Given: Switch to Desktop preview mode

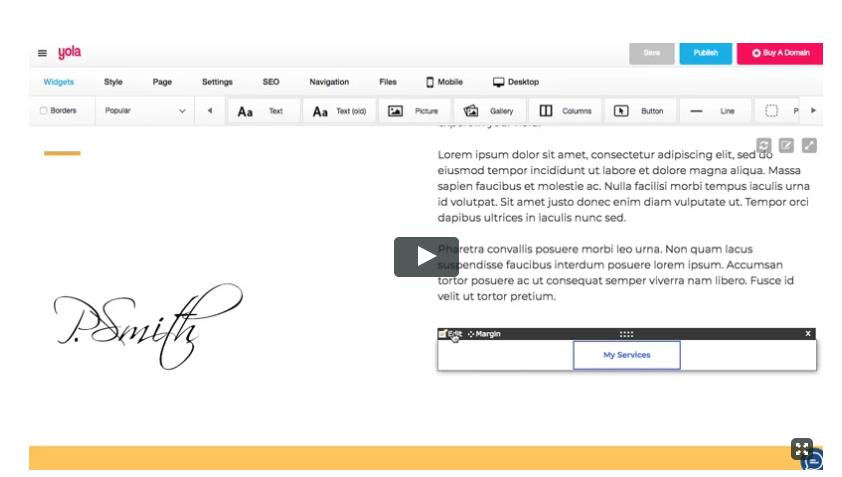Looking at the screenshot, I should (515, 82).
